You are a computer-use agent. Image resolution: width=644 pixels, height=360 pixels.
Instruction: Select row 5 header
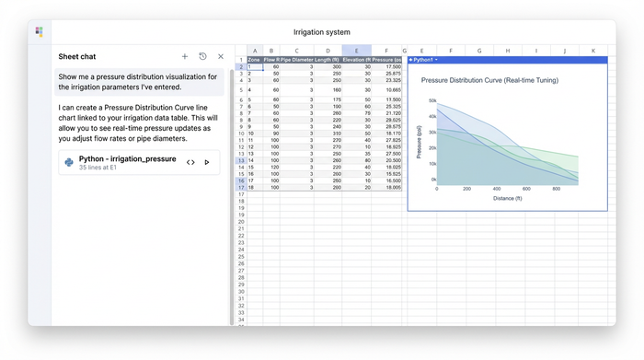[241, 90]
